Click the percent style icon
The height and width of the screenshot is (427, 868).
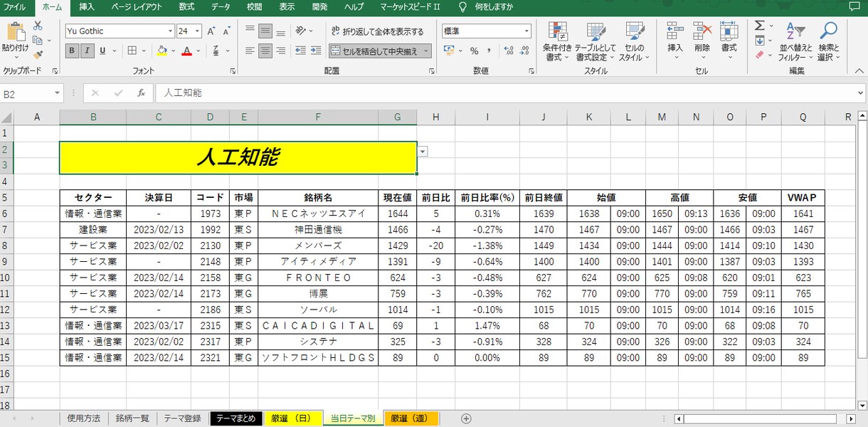(x=474, y=51)
